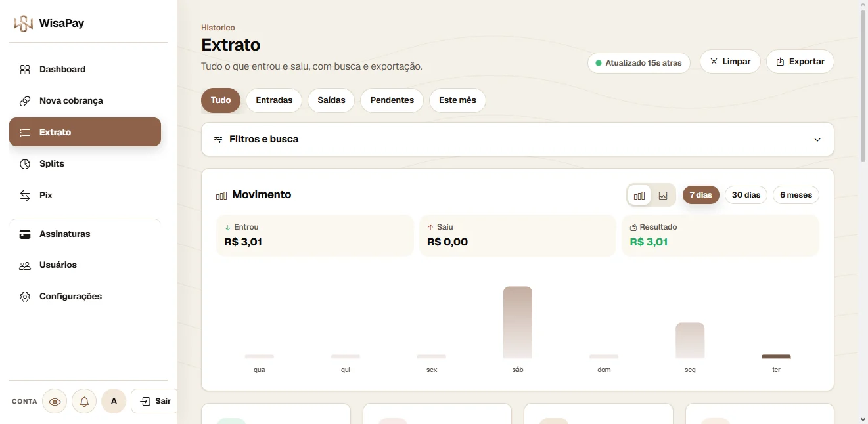Open account avatar labeled A
Viewport: 868px width, 424px height.
click(x=114, y=401)
